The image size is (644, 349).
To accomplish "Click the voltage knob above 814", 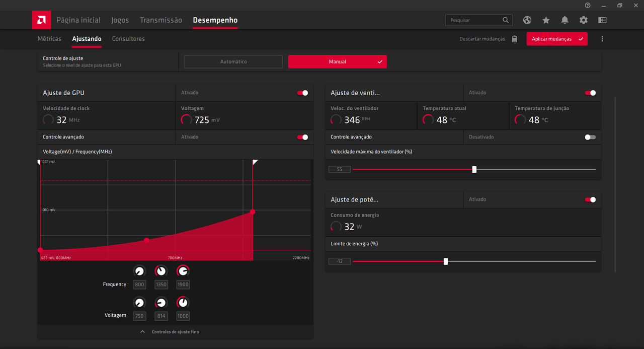I will [x=161, y=303].
